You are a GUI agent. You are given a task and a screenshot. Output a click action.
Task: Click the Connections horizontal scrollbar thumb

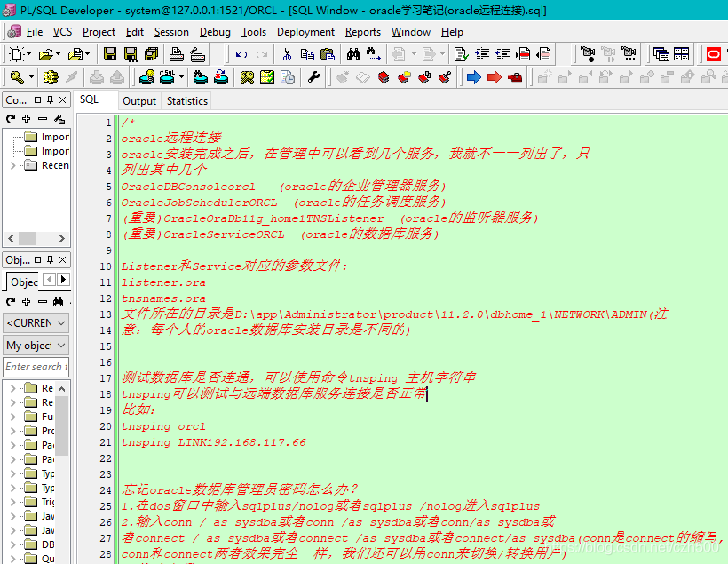[27, 239]
